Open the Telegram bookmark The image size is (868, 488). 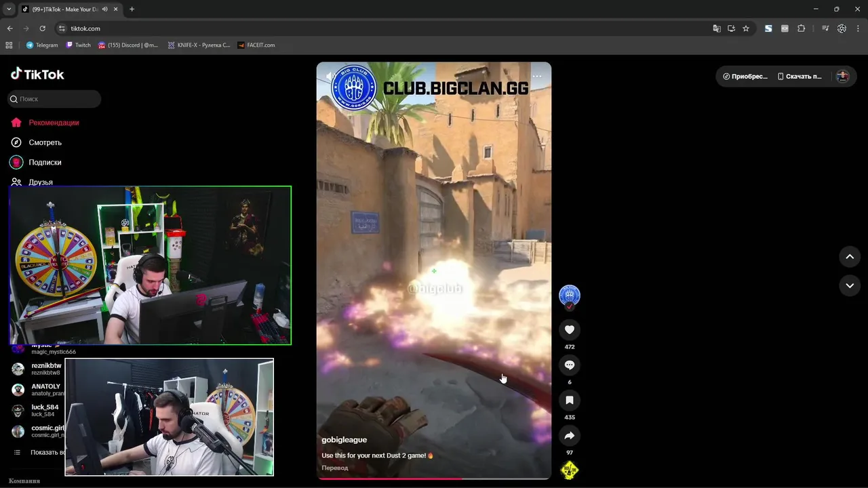click(42, 45)
